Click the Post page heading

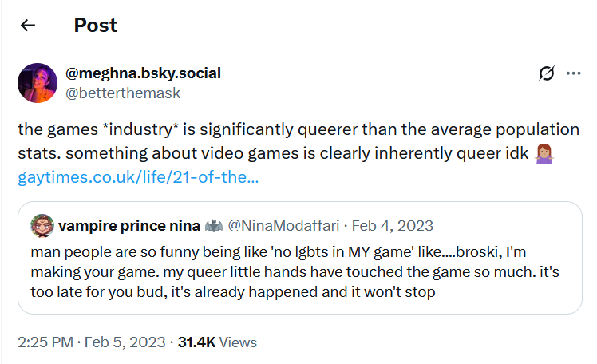coord(95,25)
